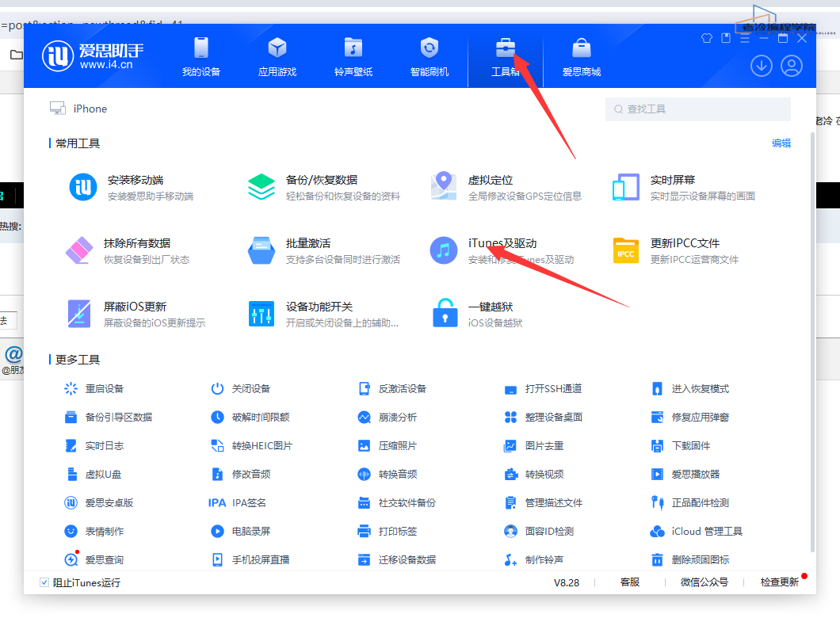This screenshot has width=840, height=618.
Task: Open the 正品配件检测 tool icon
Action: coord(657,502)
